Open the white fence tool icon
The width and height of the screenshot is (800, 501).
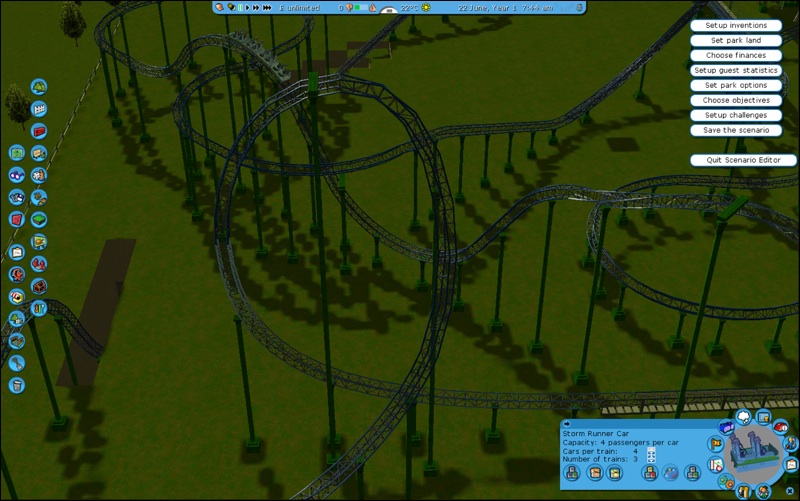point(39,109)
